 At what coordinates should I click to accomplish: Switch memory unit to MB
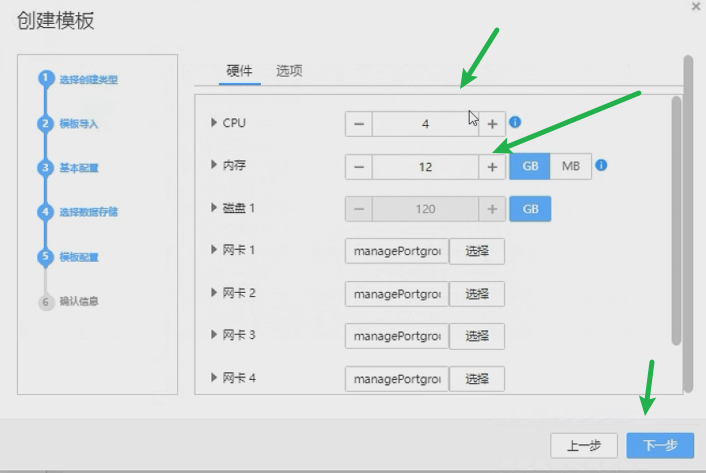click(x=571, y=167)
